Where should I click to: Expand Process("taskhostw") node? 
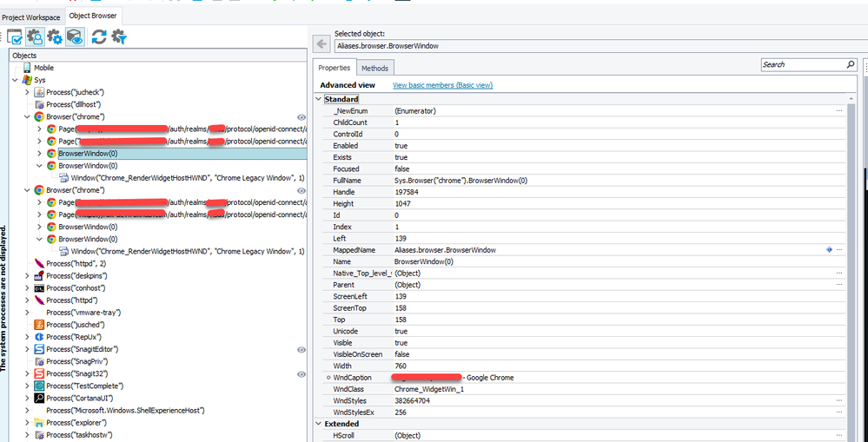[x=27, y=435]
